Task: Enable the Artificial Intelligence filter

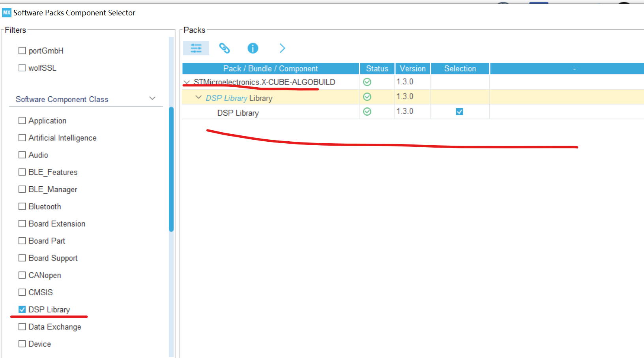Action: [22, 137]
